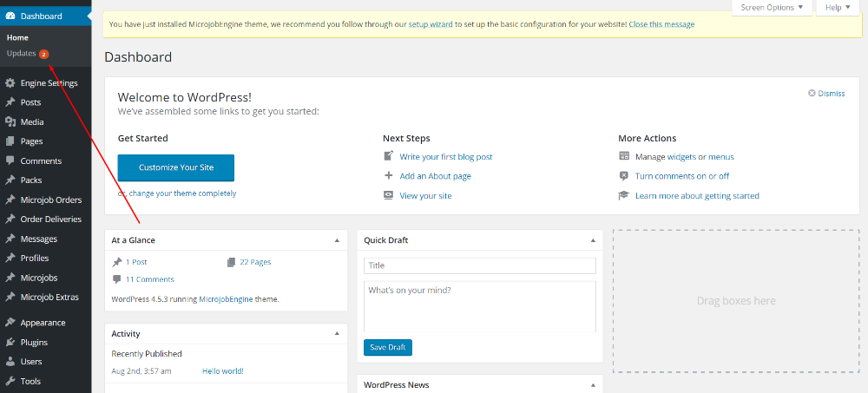The height and width of the screenshot is (393, 868).
Task: Click the Media icon in sidebar
Action: point(10,122)
